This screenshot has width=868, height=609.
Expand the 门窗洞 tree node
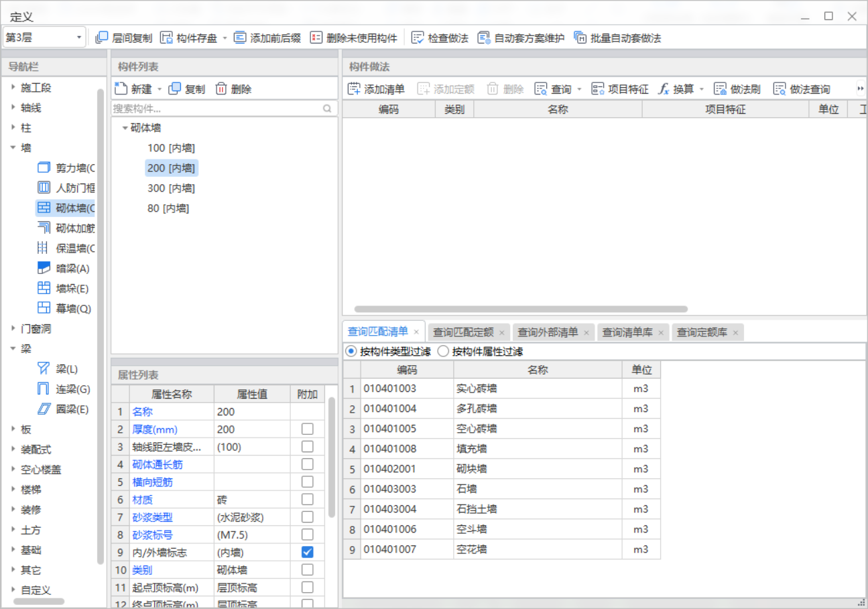point(13,329)
